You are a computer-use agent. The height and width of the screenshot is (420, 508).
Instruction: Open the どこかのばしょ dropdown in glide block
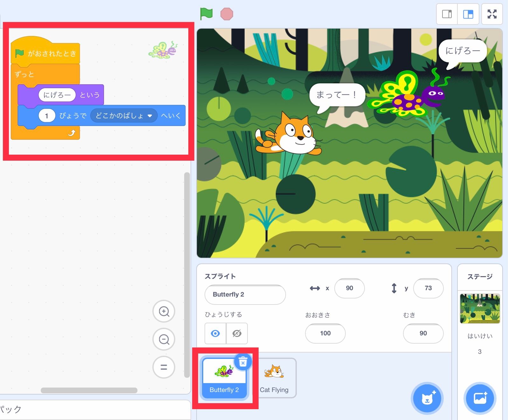(x=124, y=116)
